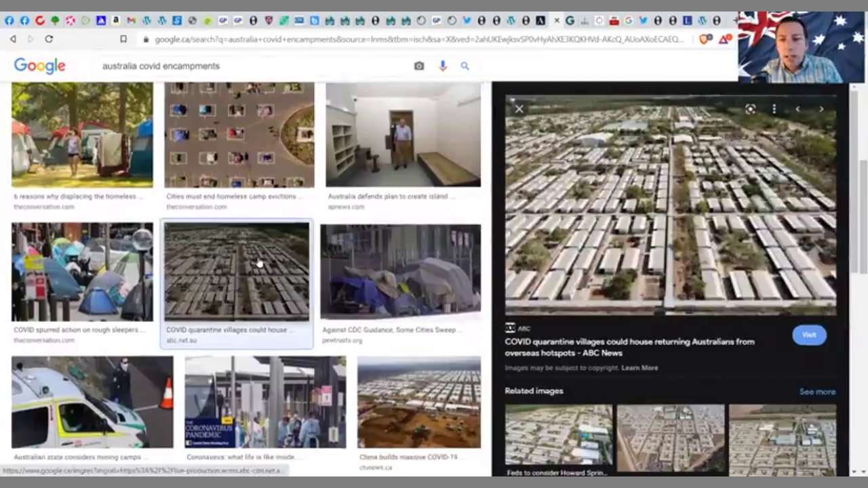The image size is (868, 488).
Task: Click the Google logo
Action: pyautogui.click(x=40, y=66)
